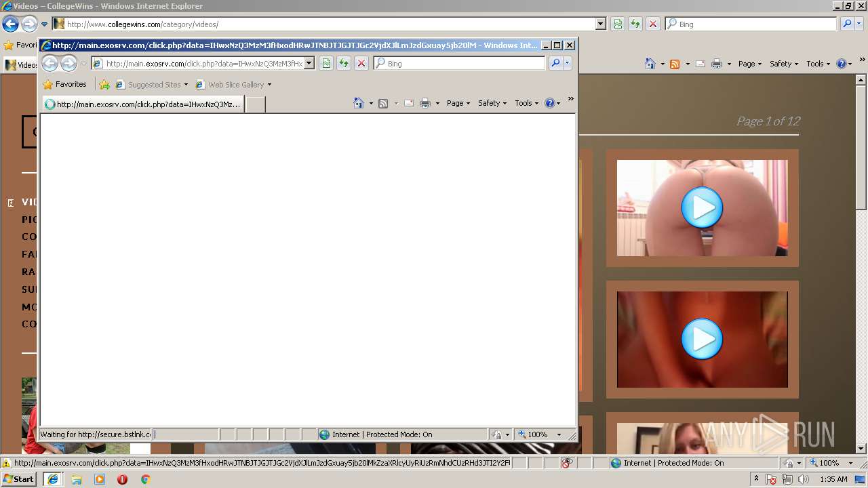
Task: Open Tools menu in main window
Action: [818, 64]
